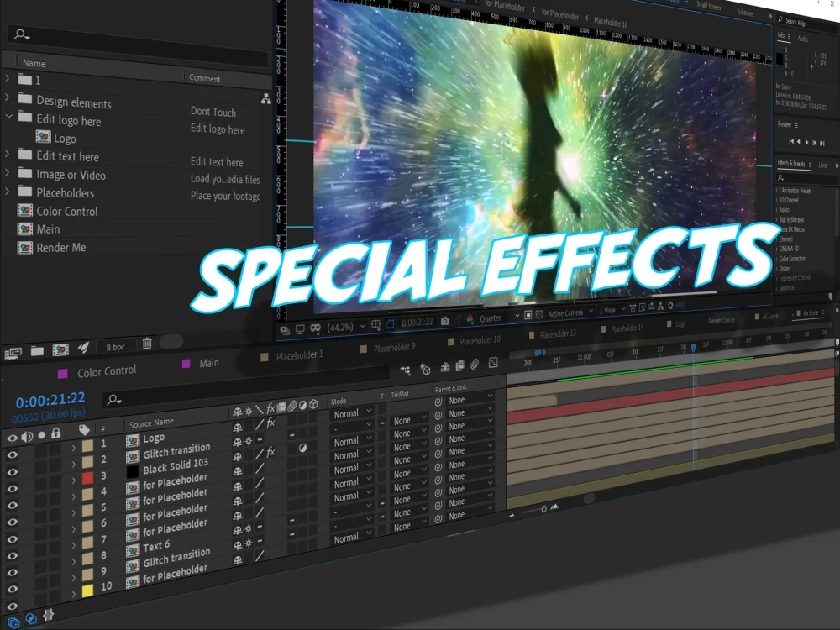
Task: Click the timeline zoom slider handle
Action: [543, 509]
